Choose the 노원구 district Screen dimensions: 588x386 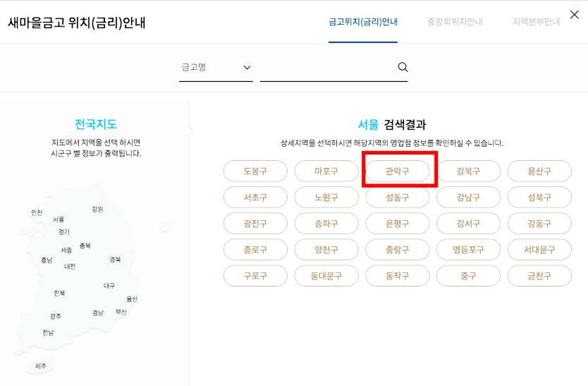(x=326, y=197)
